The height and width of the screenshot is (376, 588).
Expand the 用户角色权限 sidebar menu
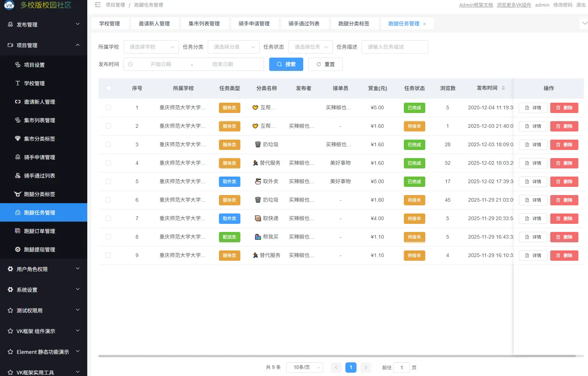click(44, 269)
